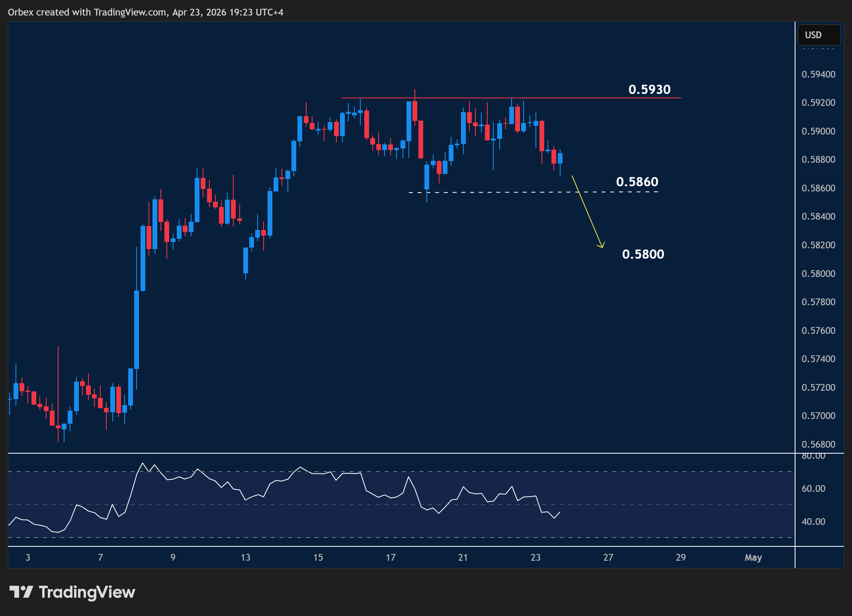This screenshot has height=616, width=852.
Task: Click the 23 date label on time axis
Action: pyautogui.click(x=536, y=558)
